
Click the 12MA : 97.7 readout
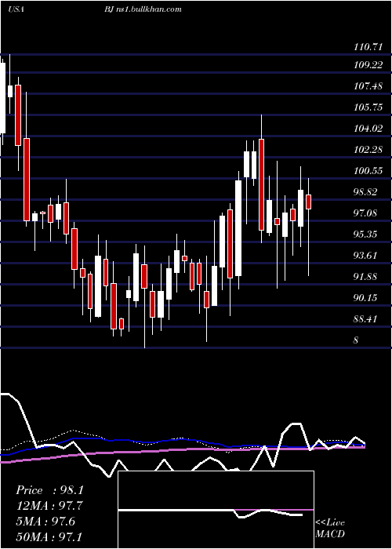(49, 506)
